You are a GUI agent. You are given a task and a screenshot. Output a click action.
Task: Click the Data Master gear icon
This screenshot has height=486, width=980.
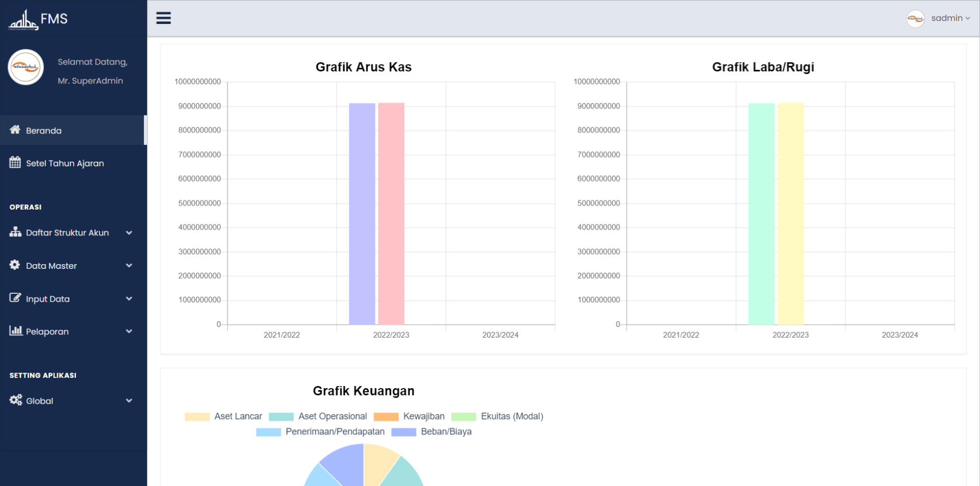click(x=15, y=265)
